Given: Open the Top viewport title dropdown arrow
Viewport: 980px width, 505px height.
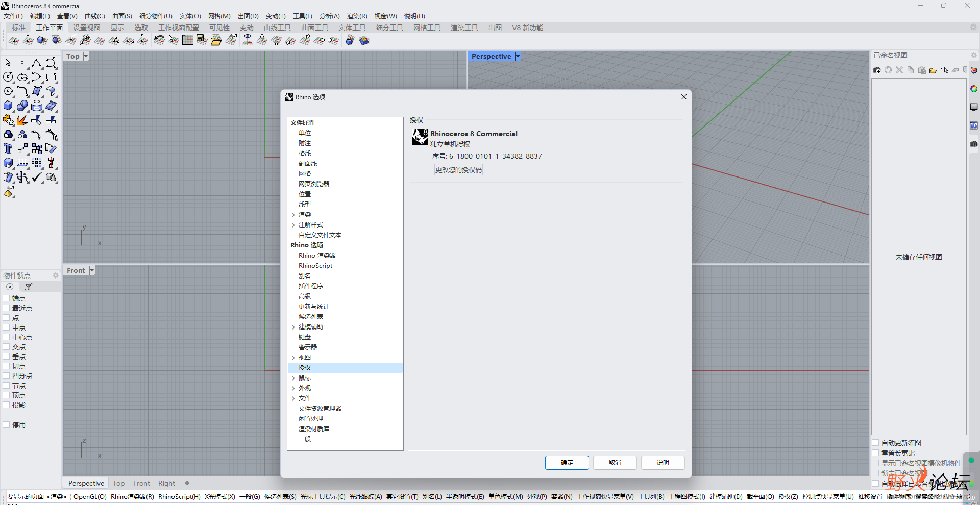Looking at the screenshot, I should [x=86, y=56].
